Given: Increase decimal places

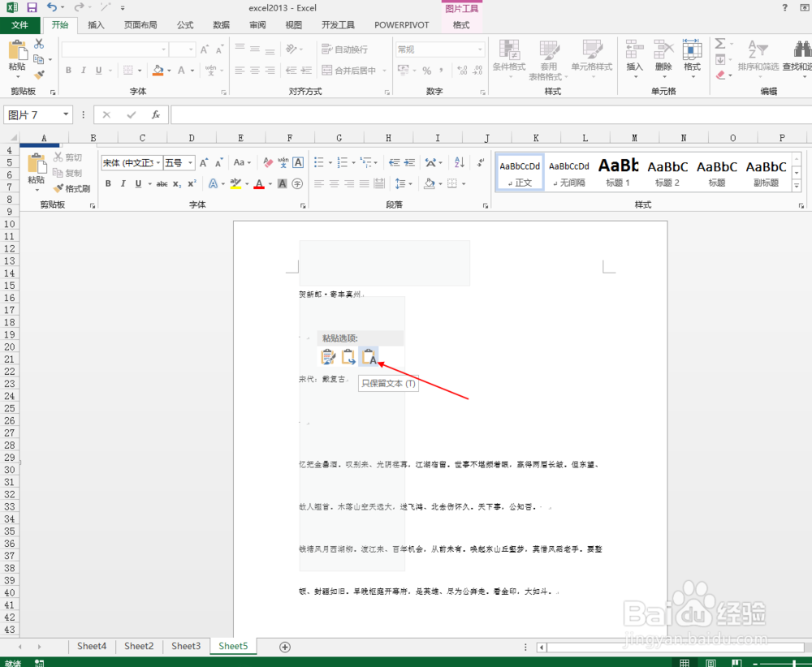Looking at the screenshot, I should [463, 71].
